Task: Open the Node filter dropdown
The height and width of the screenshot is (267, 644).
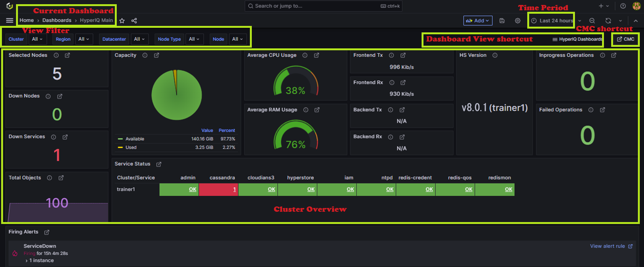Action: click(x=238, y=39)
